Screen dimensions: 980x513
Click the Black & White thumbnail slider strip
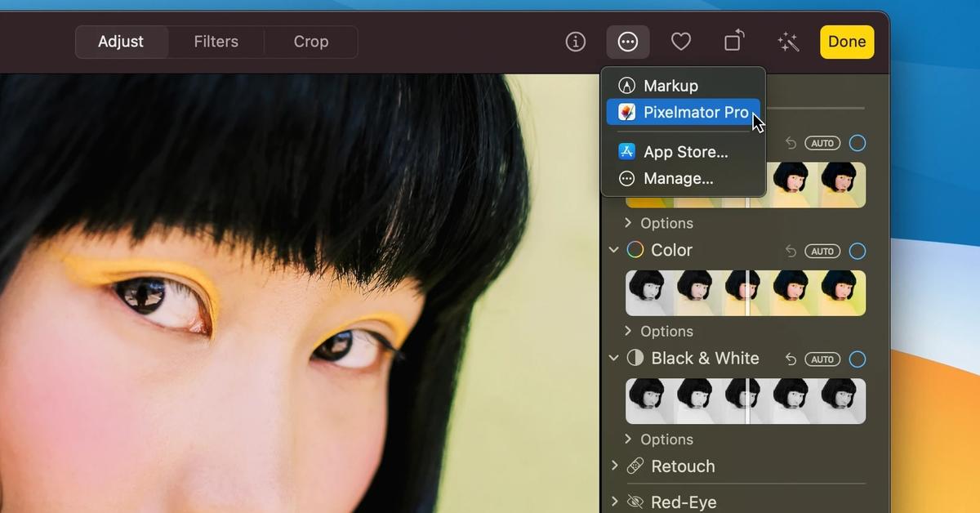click(746, 400)
